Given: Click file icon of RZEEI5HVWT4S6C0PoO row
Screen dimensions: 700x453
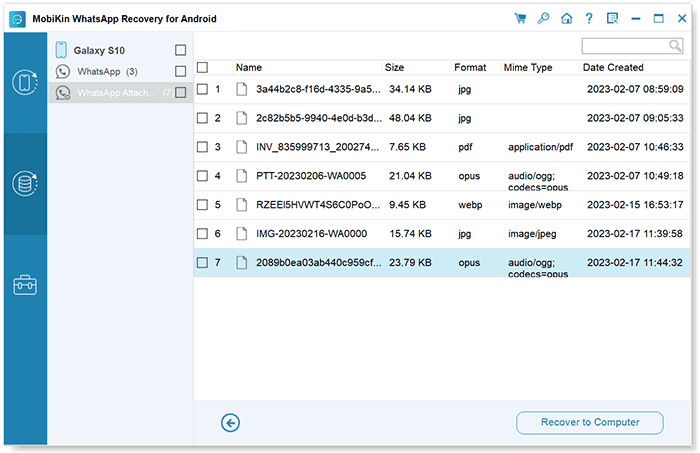Looking at the screenshot, I should pos(242,205).
